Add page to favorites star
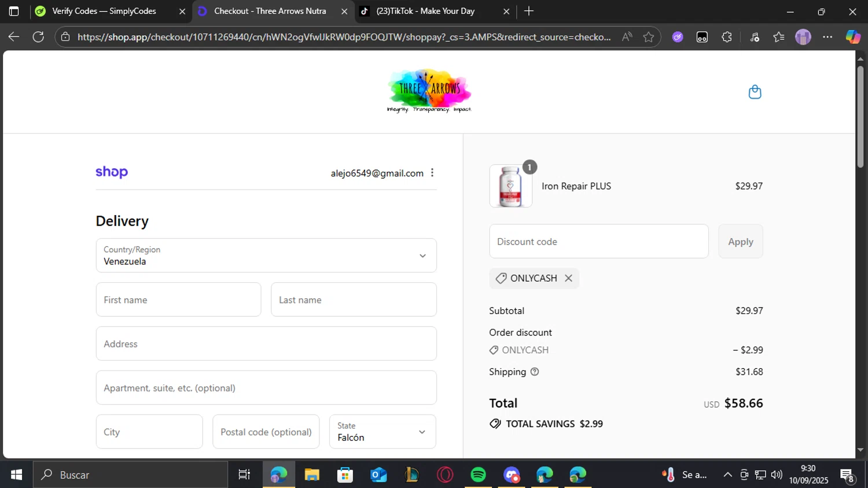This screenshot has width=868, height=488. point(649,37)
